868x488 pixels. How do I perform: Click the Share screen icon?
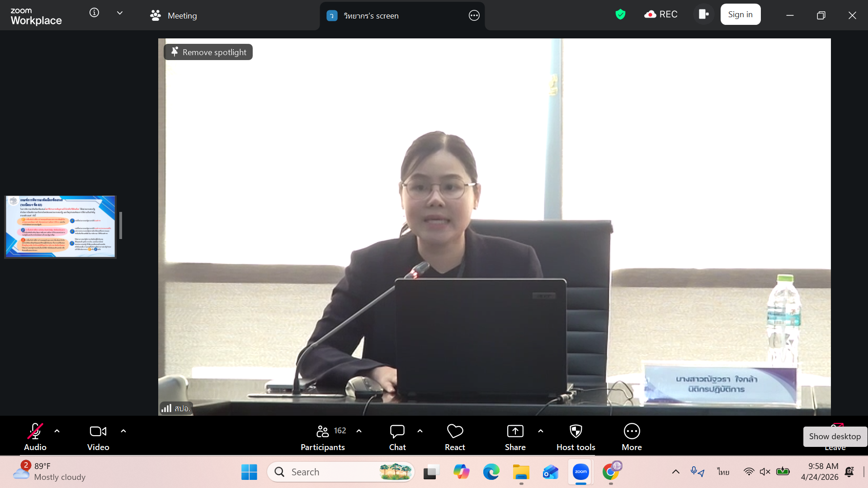[x=515, y=432]
